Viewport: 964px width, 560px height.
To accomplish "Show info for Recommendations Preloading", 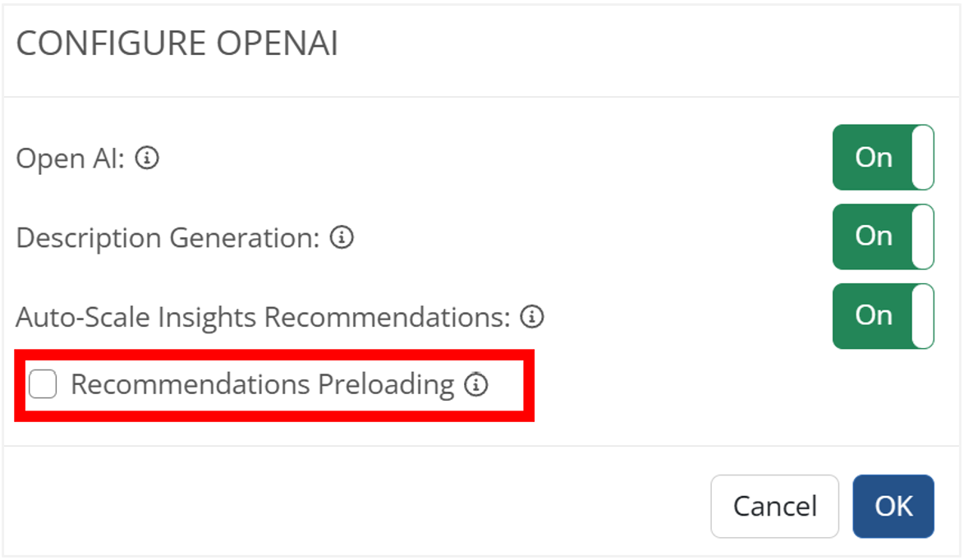I will [476, 384].
